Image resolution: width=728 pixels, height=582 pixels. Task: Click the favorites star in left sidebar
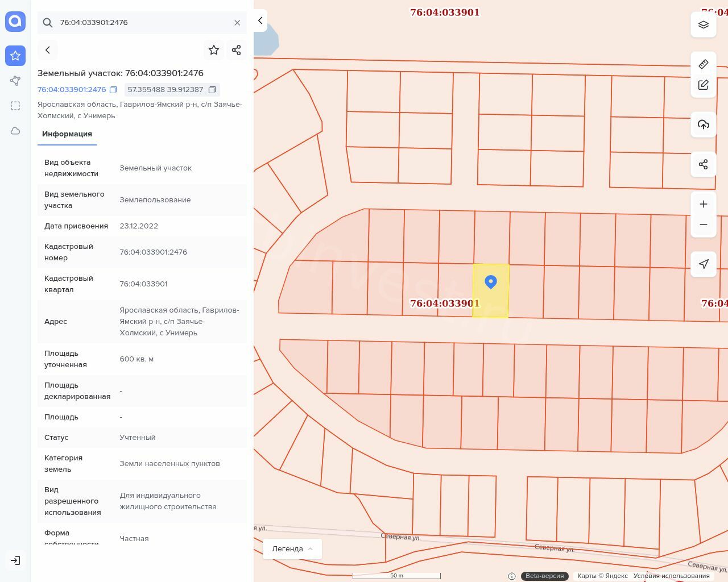[15, 56]
